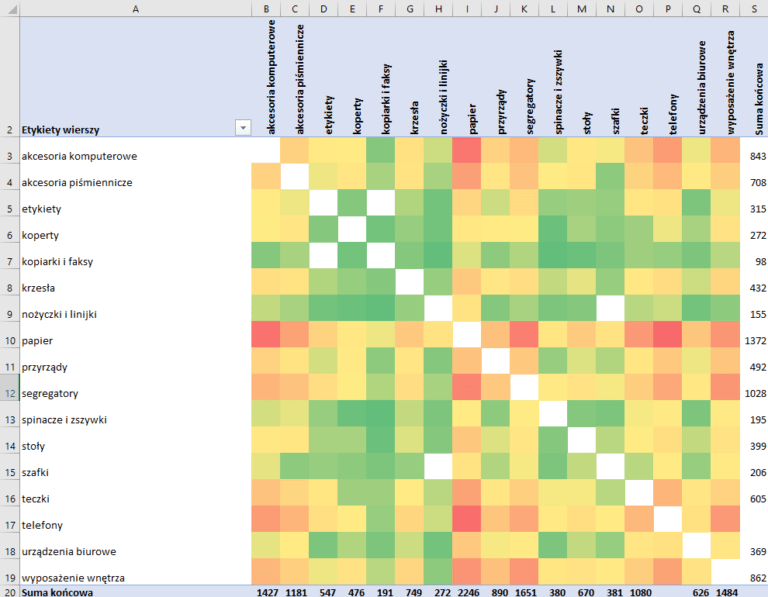Image resolution: width=768 pixels, height=597 pixels.
Task: Click the 843 row total cell
Action: click(756, 156)
